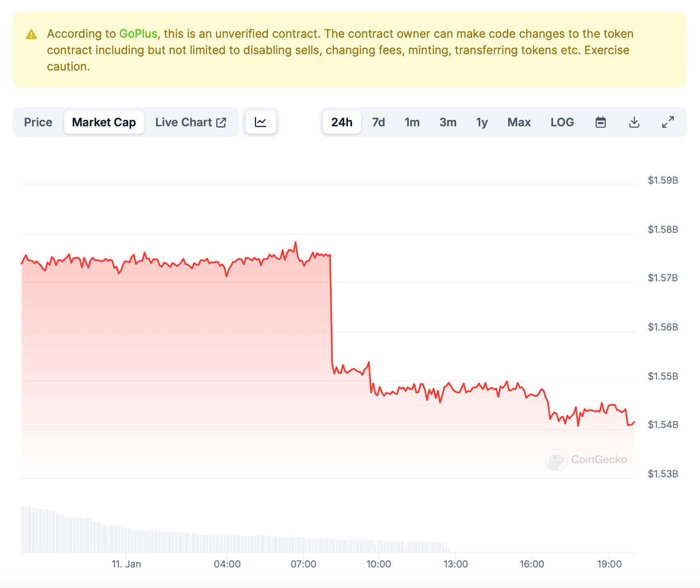The height and width of the screenshot is (588, 700).
Task: Display the Max time range
Action: pos(519,122)
